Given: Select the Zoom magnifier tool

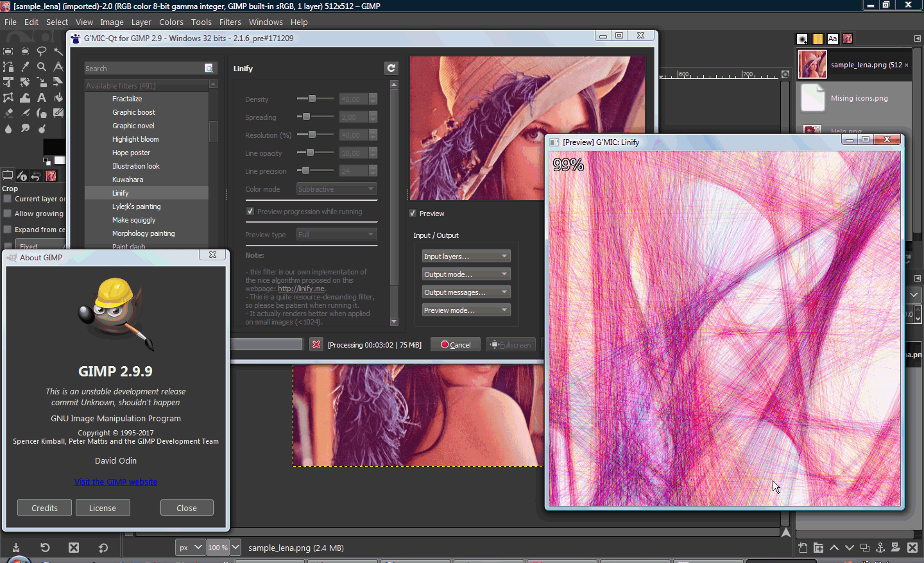Looking at the screenshot, I should pyautogui.click(x=42, y=67).
